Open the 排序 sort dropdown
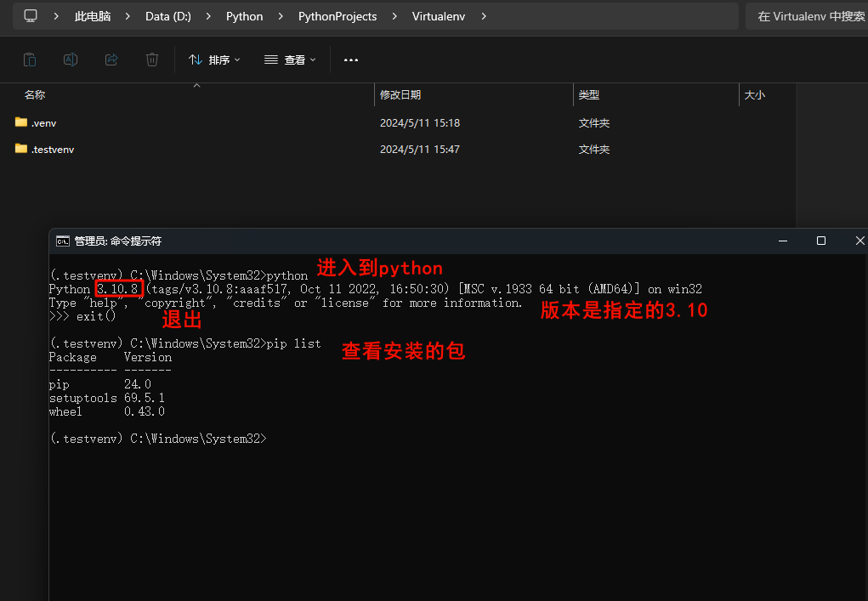This screenshot has width=868, height=601. [214, 60]
